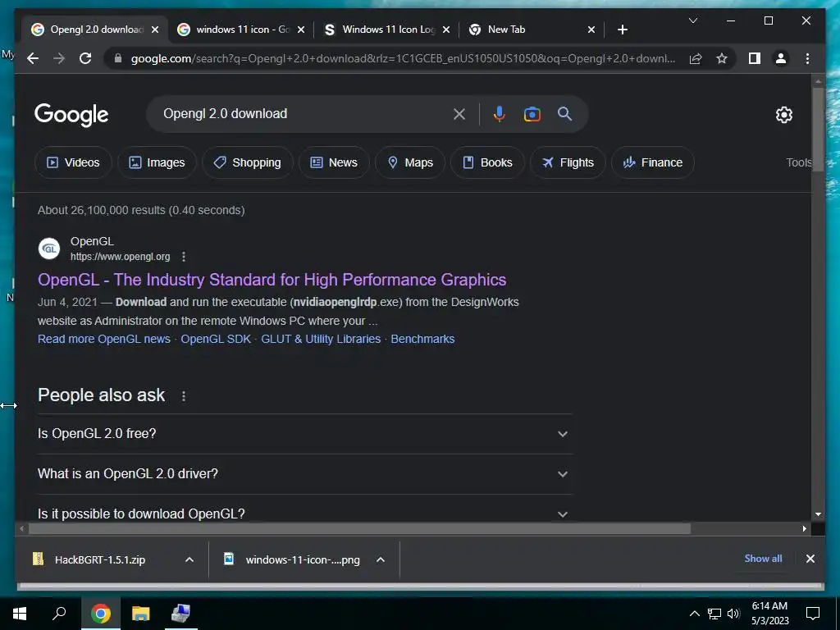Open the network tray icon
Screen dimensions: 840x630
tap(714, 614)
